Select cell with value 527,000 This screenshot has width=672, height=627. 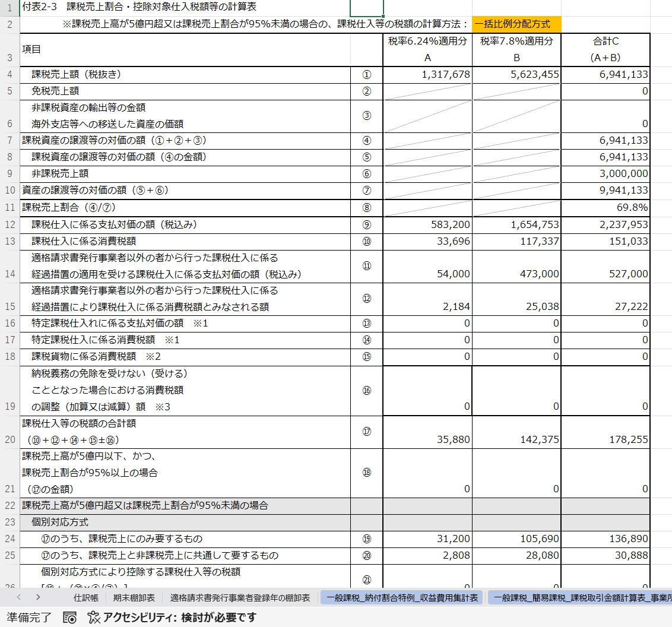pyautogui.click(x=606, y=267)
